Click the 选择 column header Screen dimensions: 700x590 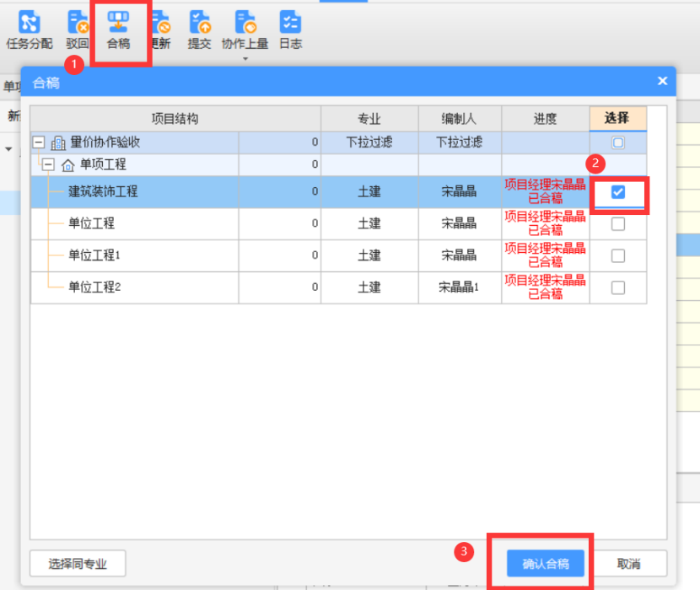click(x=618, y=119)
